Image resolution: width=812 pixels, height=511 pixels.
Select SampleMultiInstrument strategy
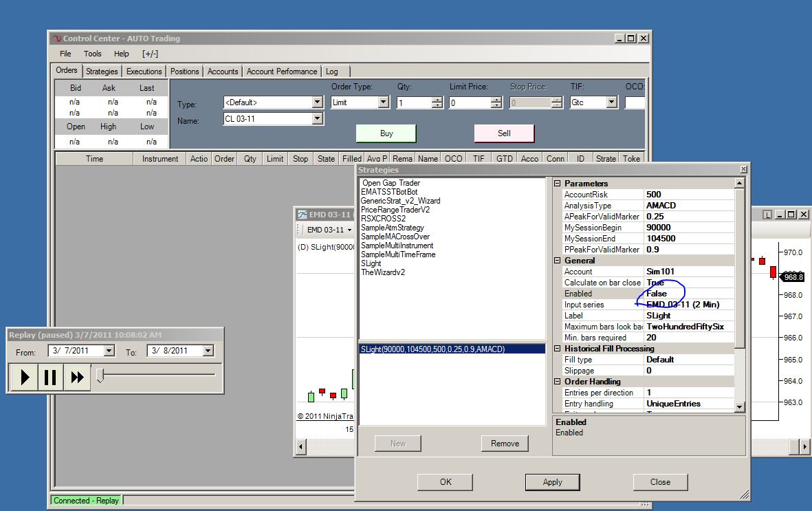[397, 245]
